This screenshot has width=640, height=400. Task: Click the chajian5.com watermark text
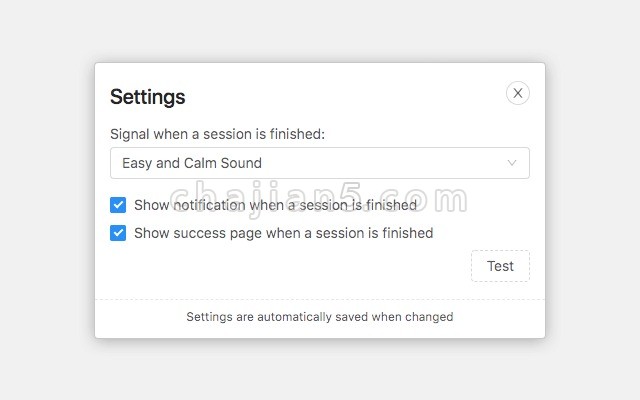pyautogui.click(x=319, y=198)
